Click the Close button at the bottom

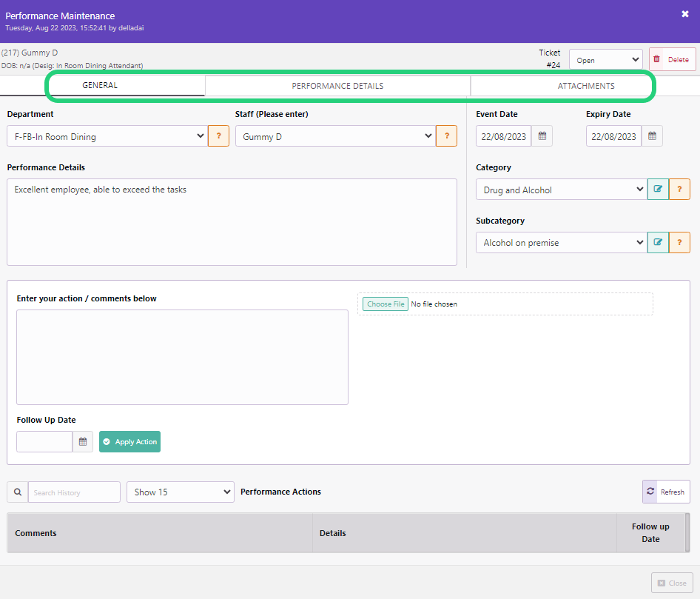tap(672, 583)
